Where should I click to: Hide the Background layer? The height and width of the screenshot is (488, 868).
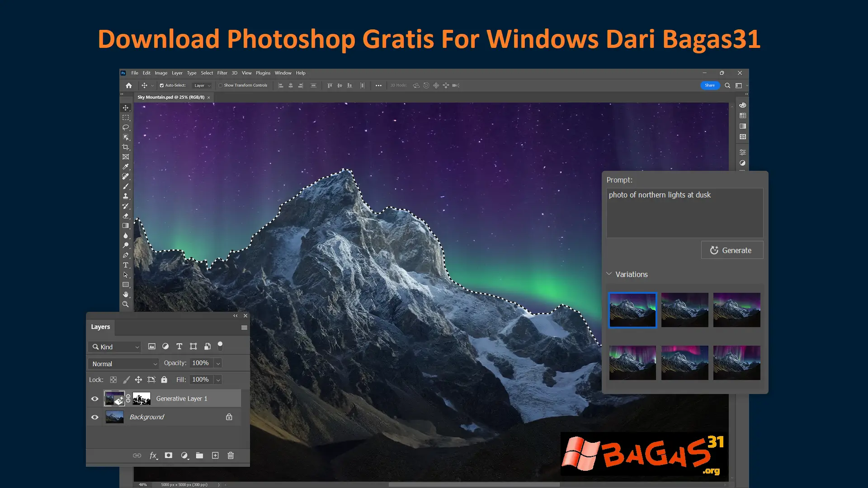tap(94, 417)
